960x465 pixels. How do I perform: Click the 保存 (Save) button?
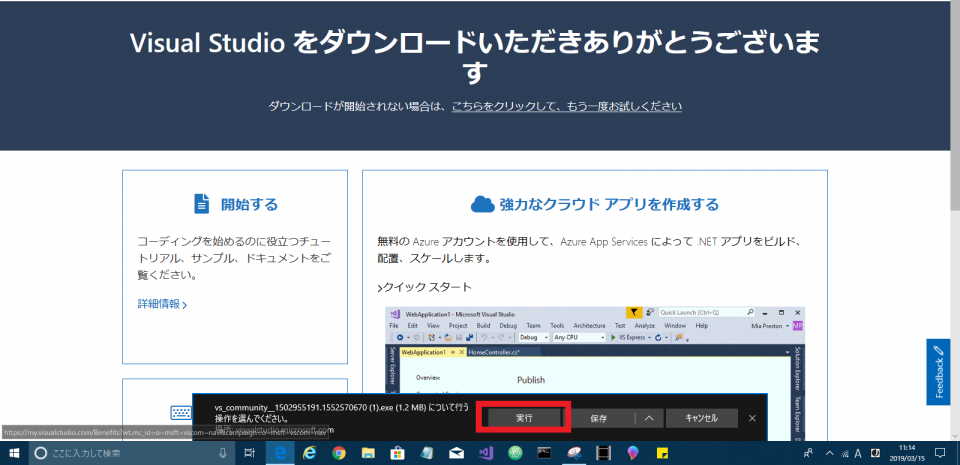coord(598,418)
